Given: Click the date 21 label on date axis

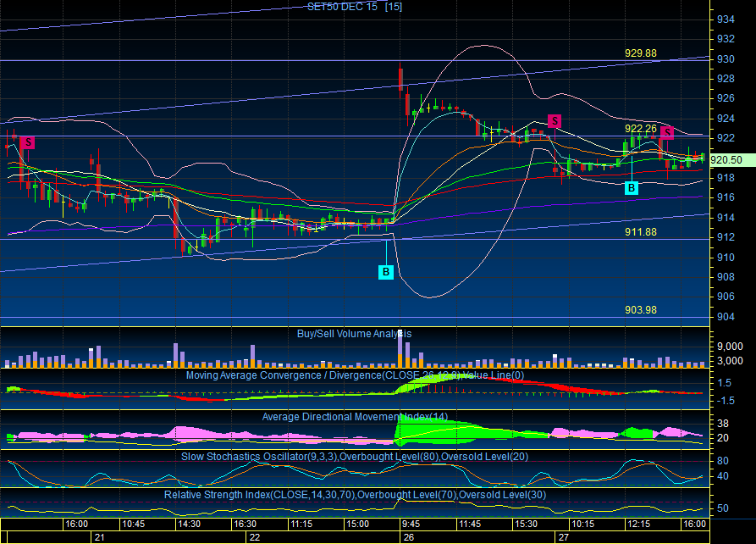Looking at the screenshot, I should [99, 537].
